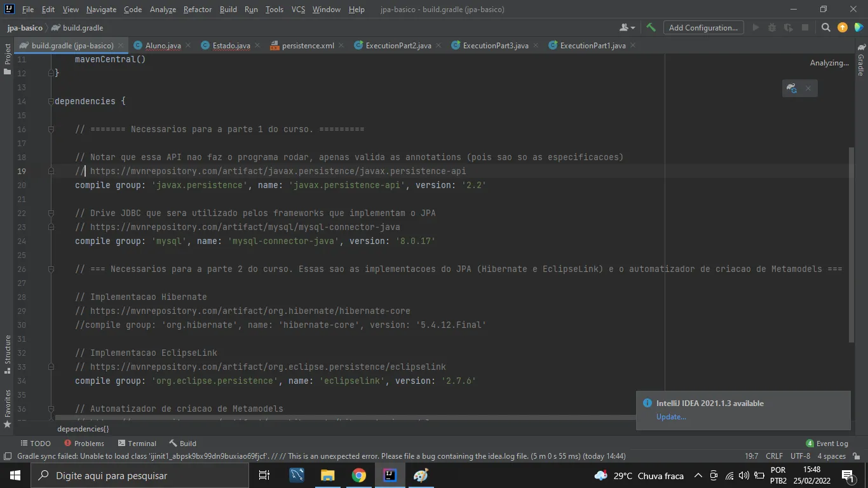Open the Terminal tool window

click(136, 444)
